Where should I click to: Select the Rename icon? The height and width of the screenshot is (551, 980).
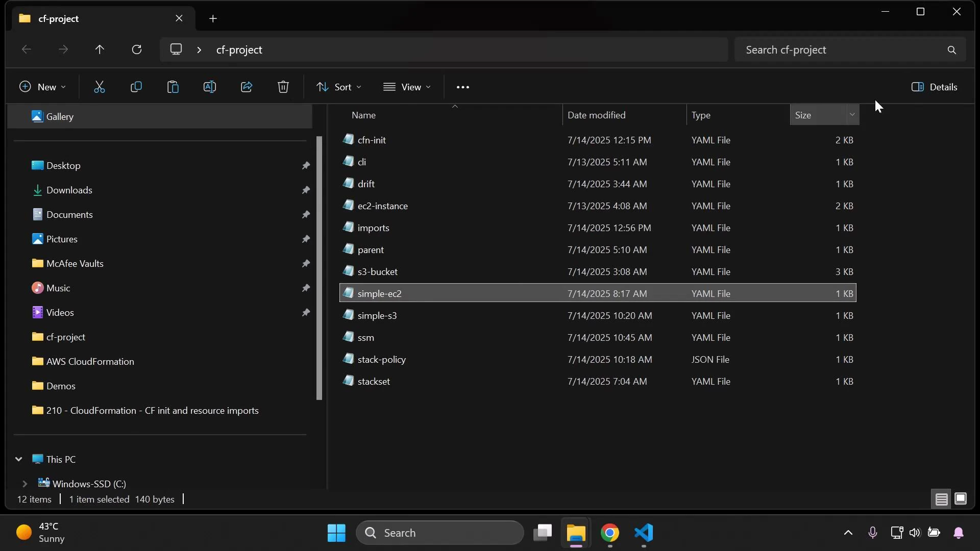pos(210,87)
